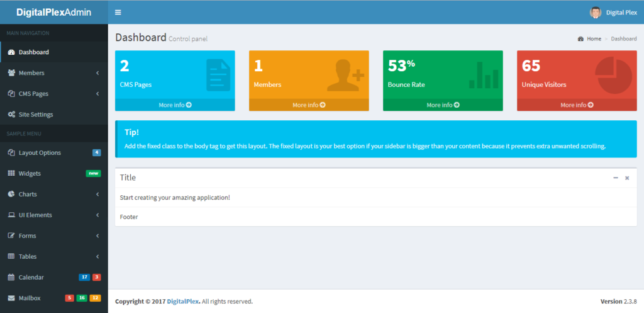Click the Digital Plex user avatar
Viewport: 644px width, 313px height.
click(x=595, y=13)
